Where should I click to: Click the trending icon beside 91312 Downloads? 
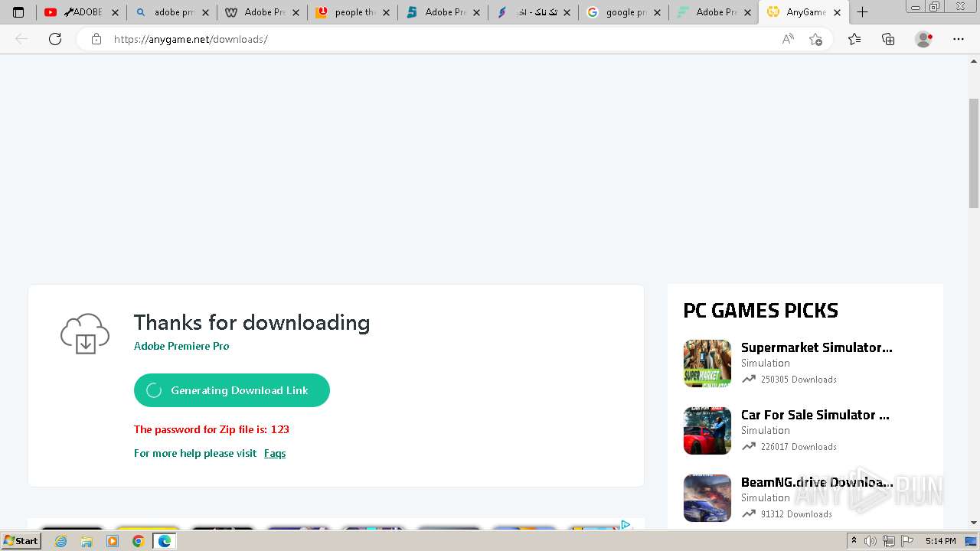(748, 514)
